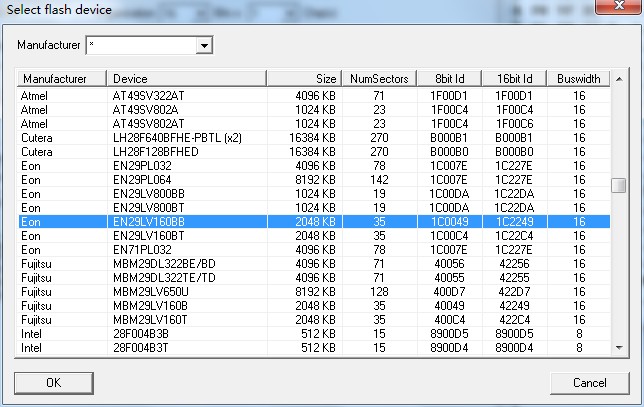The height and width of the screenshot is (407, 644).
Task: Click the 16384 KB size for LH28F128BFHED
Action: click(312, 152)
